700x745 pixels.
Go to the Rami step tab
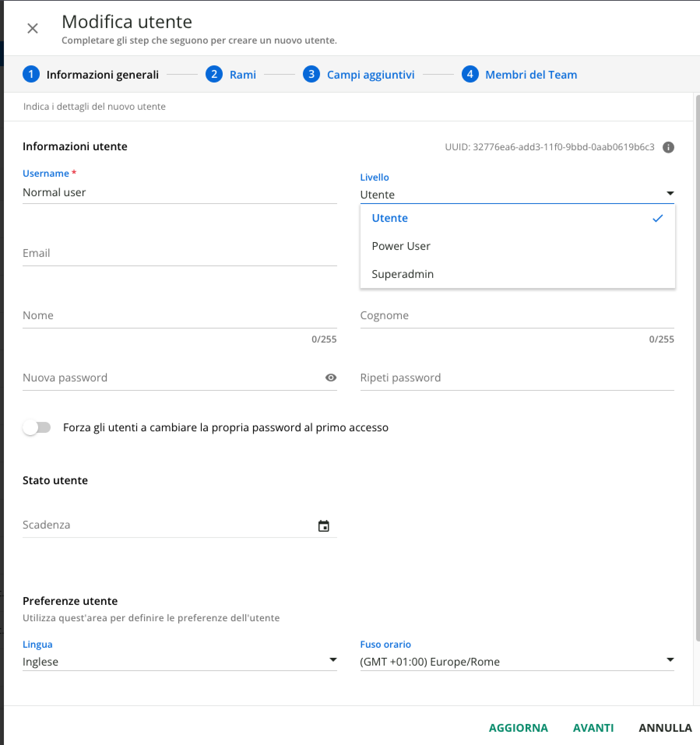[x=243, y=75]
